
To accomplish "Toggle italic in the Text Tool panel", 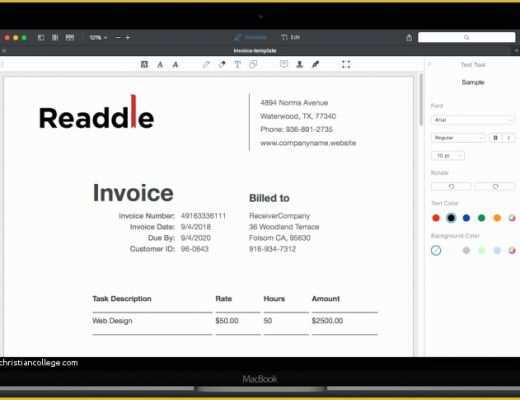I will [x=509, y=138].
